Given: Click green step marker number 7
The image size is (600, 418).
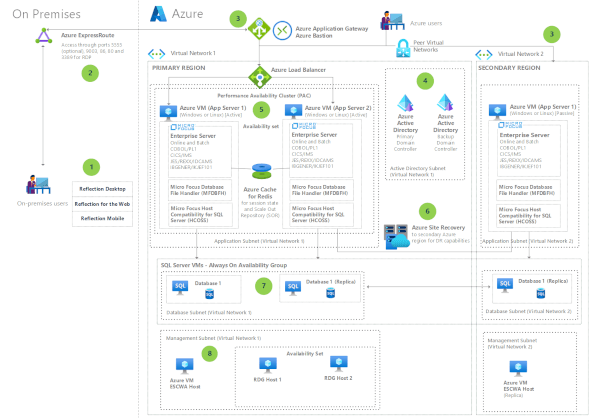Looking at the screenshot, I should (x=264, y=286).
